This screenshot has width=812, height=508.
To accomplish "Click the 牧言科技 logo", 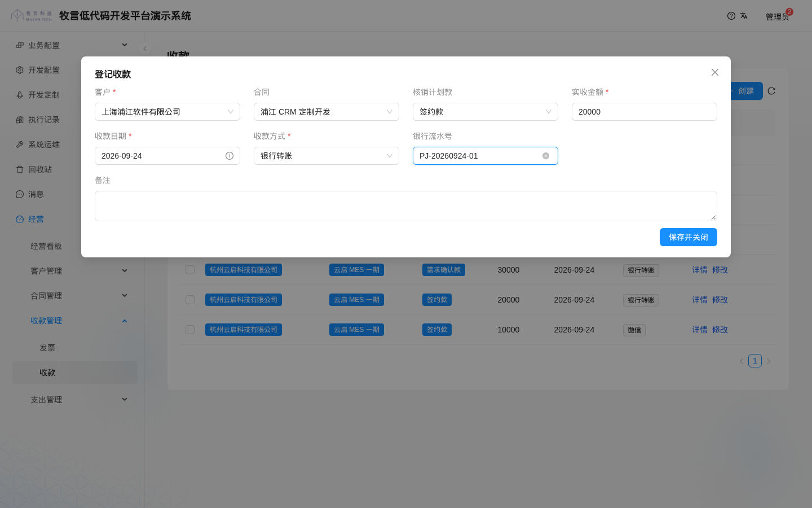I will point(32,16).
